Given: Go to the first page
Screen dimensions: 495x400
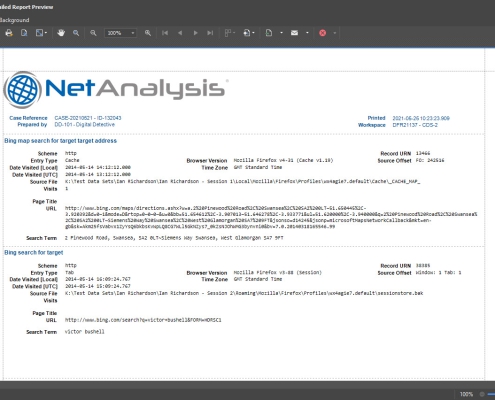Looking at the screenshot, I should (165, 33).
